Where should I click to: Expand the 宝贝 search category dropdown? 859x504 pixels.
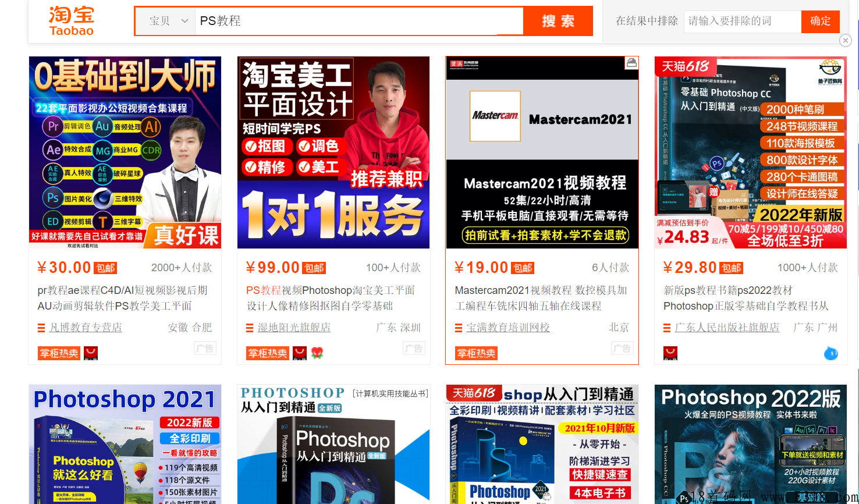click(165, 21)
